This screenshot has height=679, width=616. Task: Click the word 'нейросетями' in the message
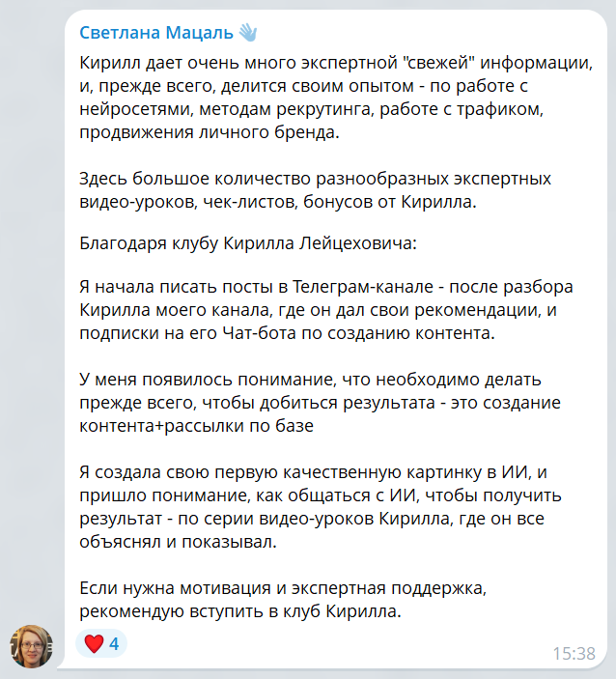pyautogui.click(x=136, y=109)
